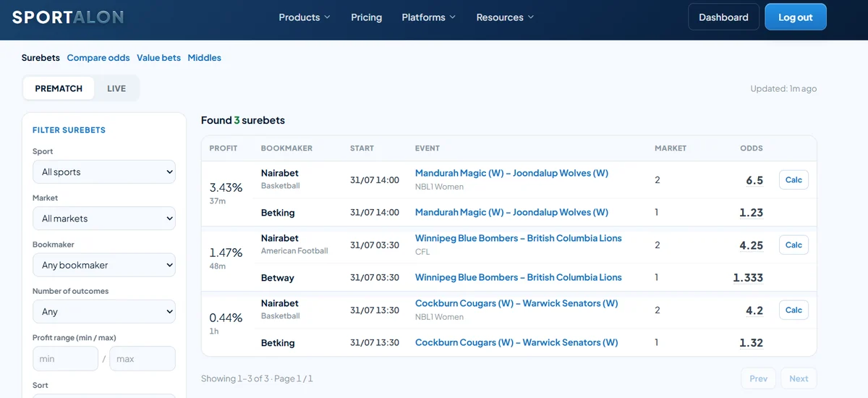This screenshot has height=398, width=868.
Task: Go to Pricing page
Action: [x=366, y=17]
